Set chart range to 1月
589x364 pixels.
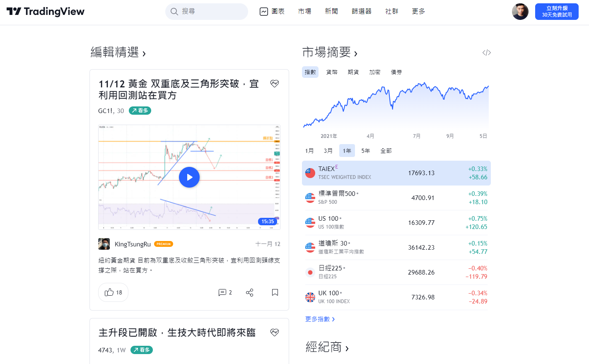[309, 151]
